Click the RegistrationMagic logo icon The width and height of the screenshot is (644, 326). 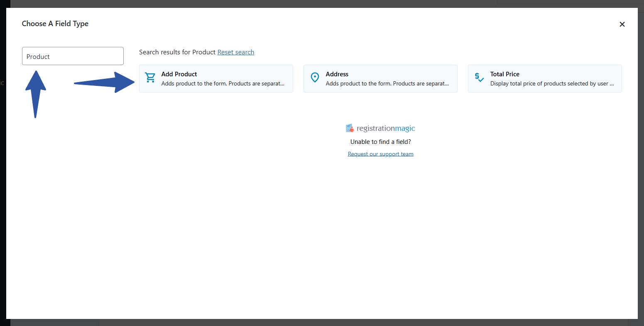pyautogui.click(x=350, y=128)
